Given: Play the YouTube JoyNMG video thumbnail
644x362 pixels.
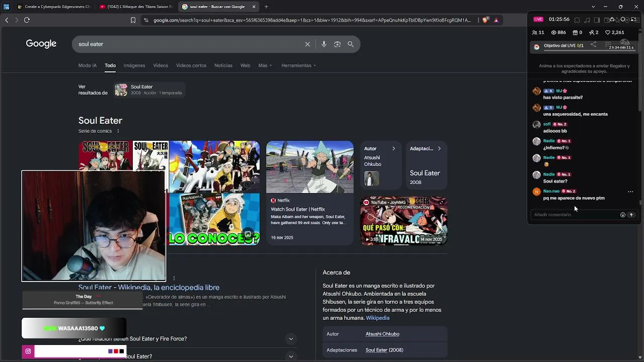Looking at the screenshot, I should (x=404, y=221).
